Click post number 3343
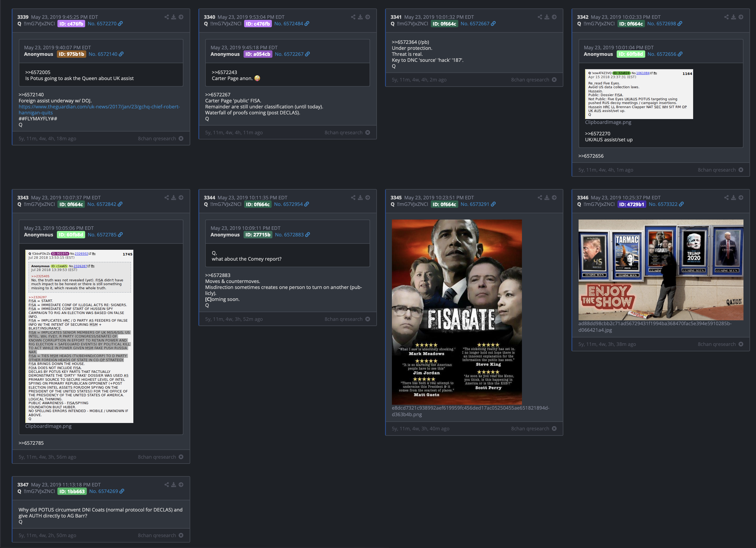756x548 pixels. [x=23, y=198]
